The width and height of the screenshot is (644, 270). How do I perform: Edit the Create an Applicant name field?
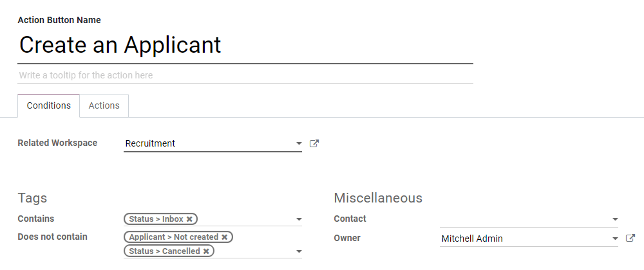245,45
